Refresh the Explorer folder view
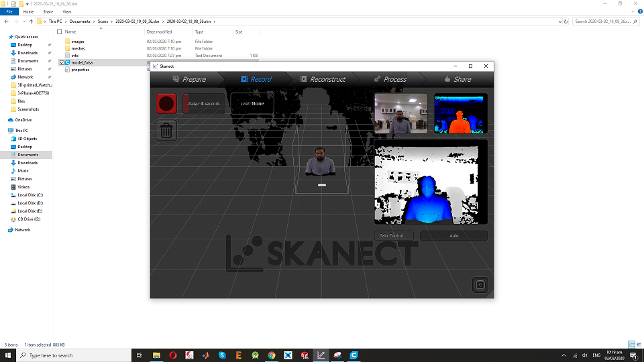644x362 pixels. coord(566,21)
